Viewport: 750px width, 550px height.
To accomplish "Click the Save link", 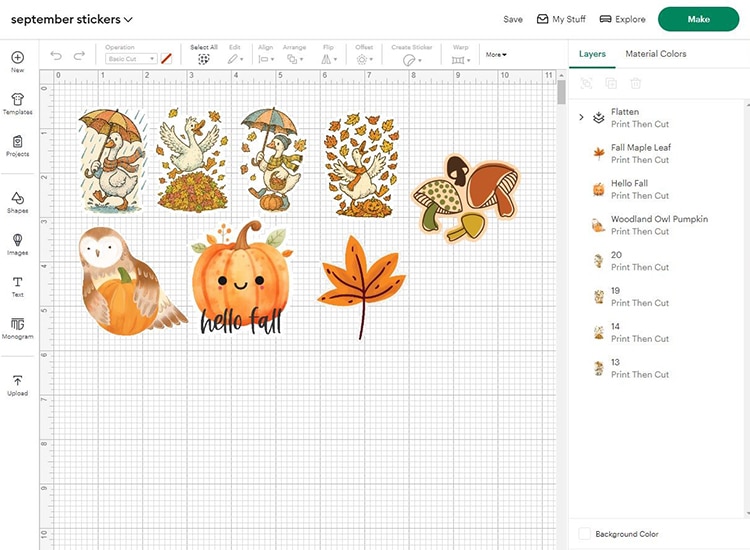I will [513, 19].
